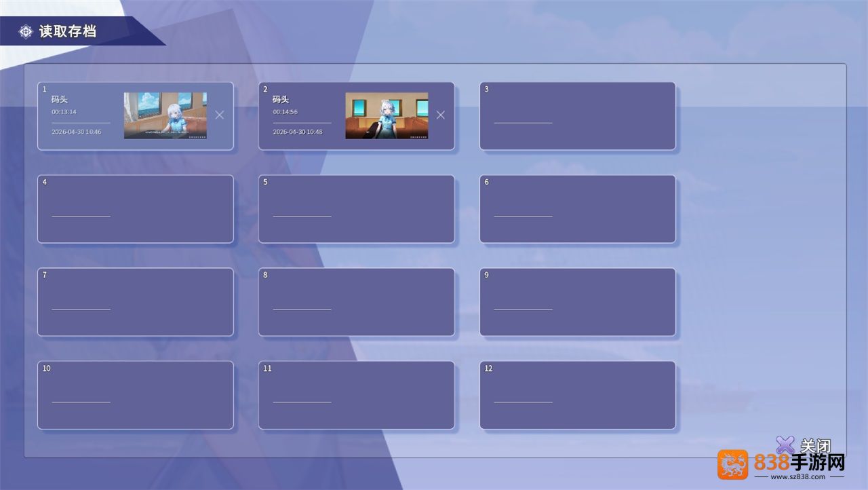Select empty save slot 11

click(356, 395)
